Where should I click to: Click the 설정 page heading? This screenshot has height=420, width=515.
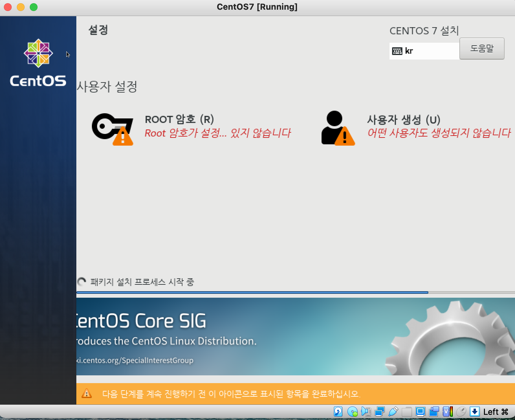98,30
